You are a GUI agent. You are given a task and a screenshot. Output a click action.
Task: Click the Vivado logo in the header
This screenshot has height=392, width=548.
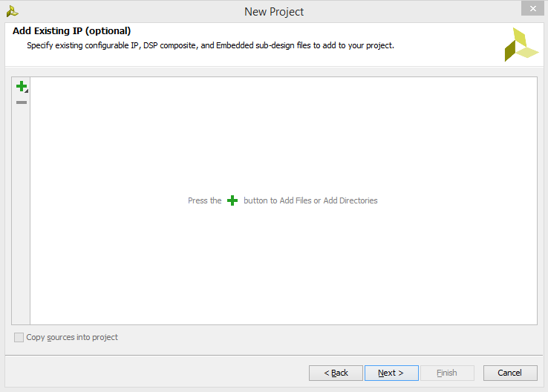(x=521, y=45)
